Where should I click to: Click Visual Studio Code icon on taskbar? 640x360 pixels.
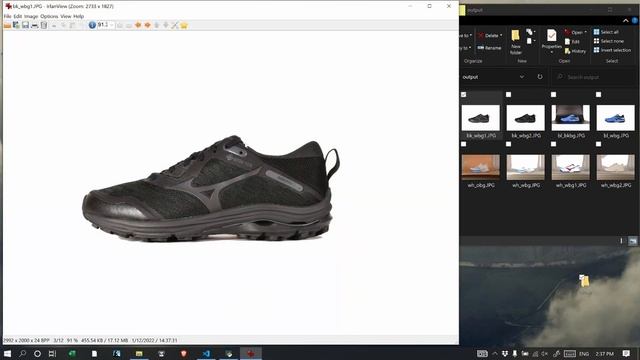coord(206,353)
